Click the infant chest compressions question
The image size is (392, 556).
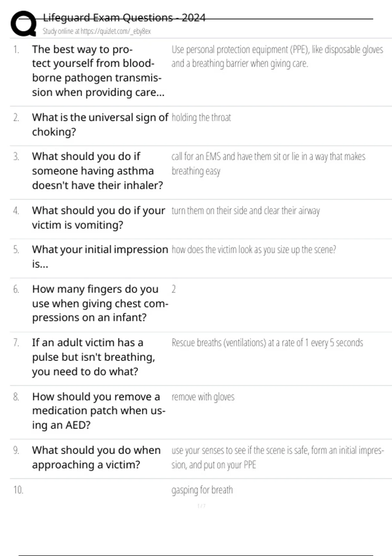100,303
